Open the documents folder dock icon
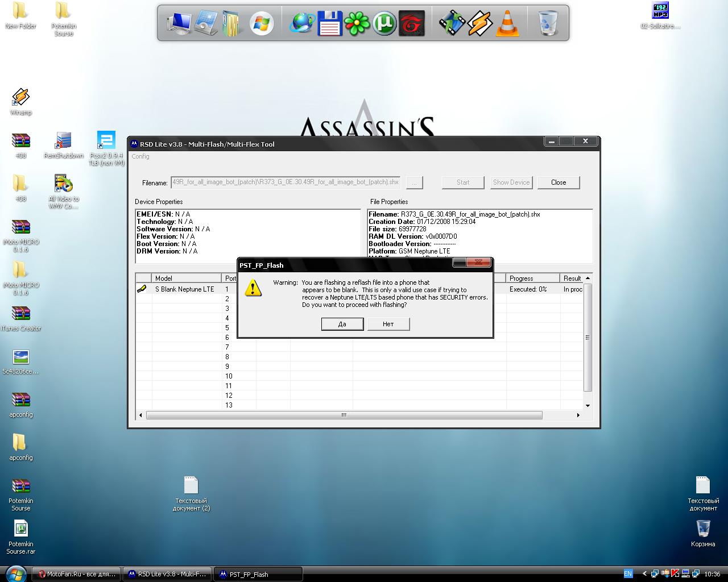Viewport: 728px width, 582px height. [x=231, y=23]
